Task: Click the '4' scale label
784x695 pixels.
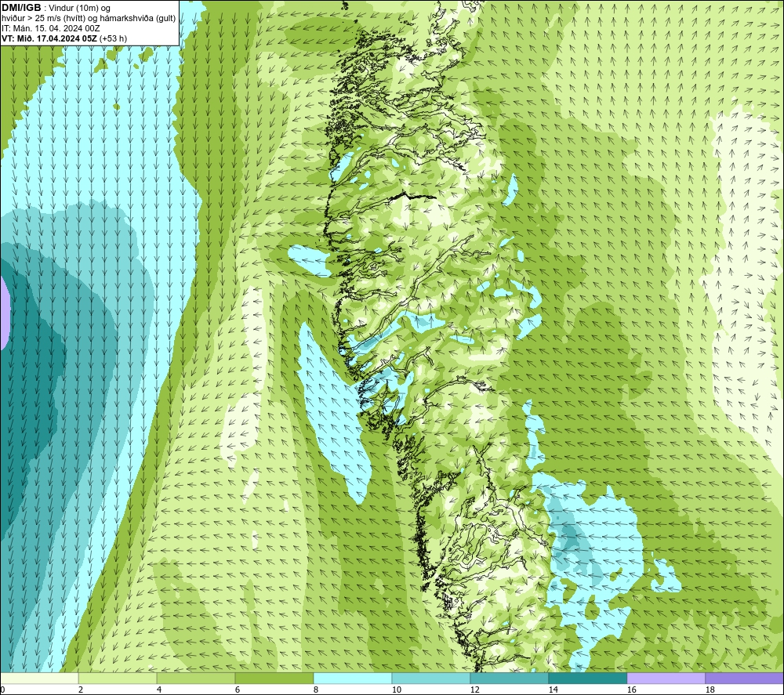Action: click(159, 690)
